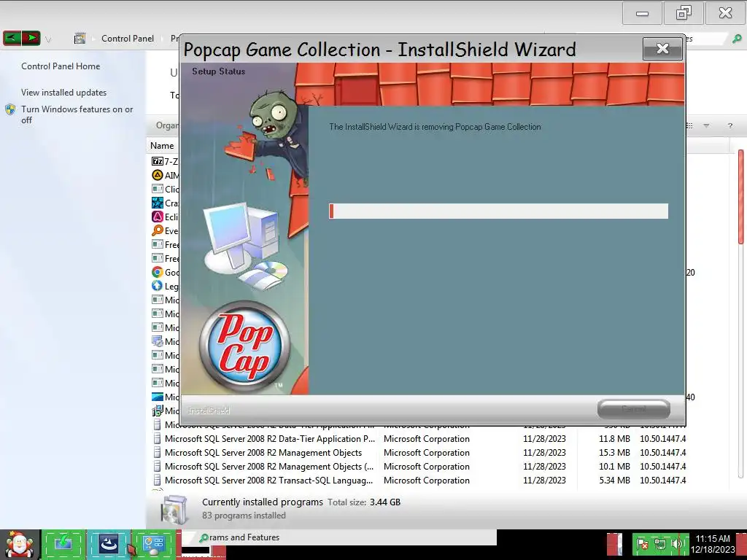Select the Lego program icon under Chrome
Viewport: 747px width, 560px height.
coord(158,286)
